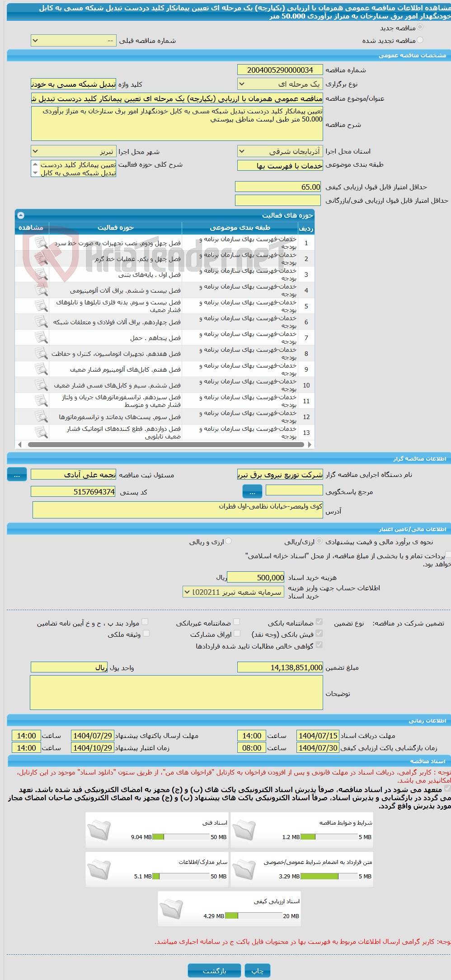Select the مناقصه تجدید شده radio button

tap(420, 40)
